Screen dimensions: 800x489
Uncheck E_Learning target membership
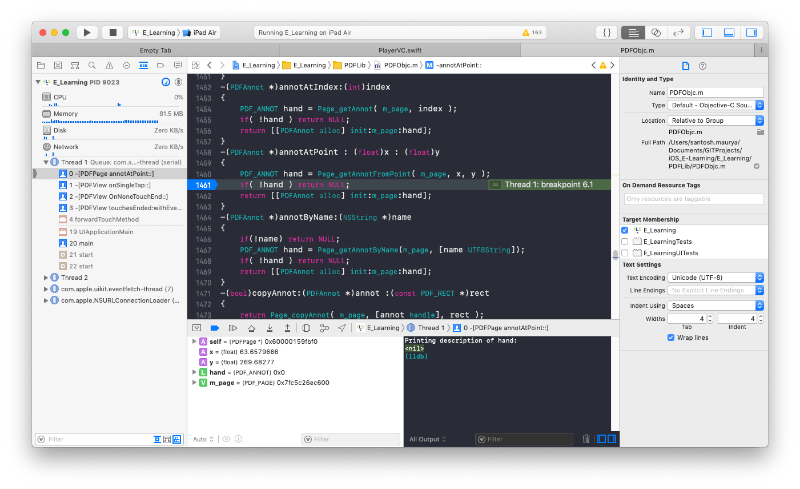click(x=625, y=230)
